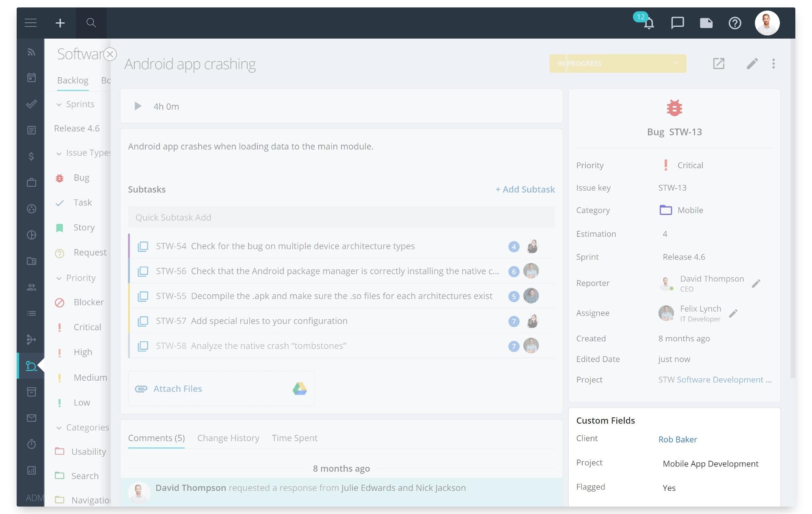Filter by Low priority
This screenshot has width=812, height=514.
(x=82, y=403)
